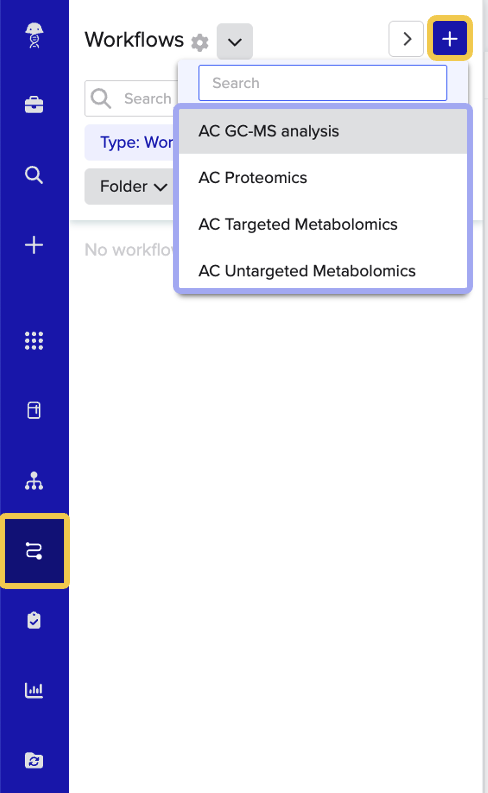Open the Notebook icon in sidebar

click(34, 410)
